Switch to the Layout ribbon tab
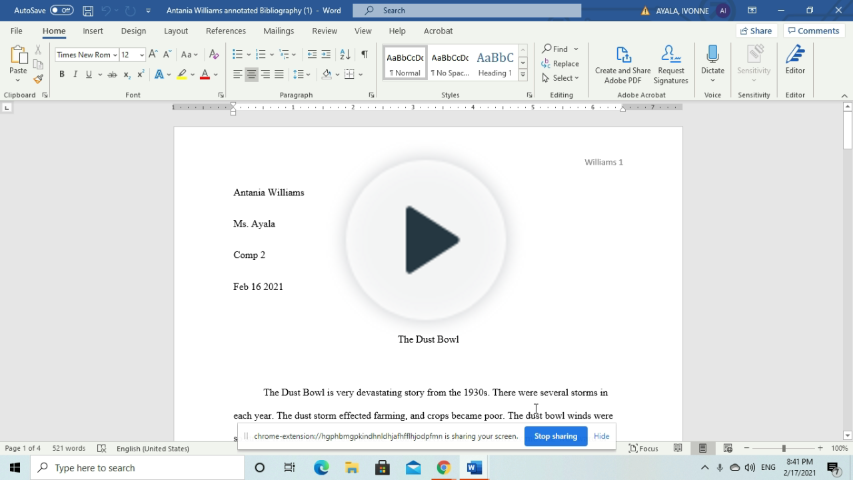The height and width of the screenshot is (480, 853). 176,31
